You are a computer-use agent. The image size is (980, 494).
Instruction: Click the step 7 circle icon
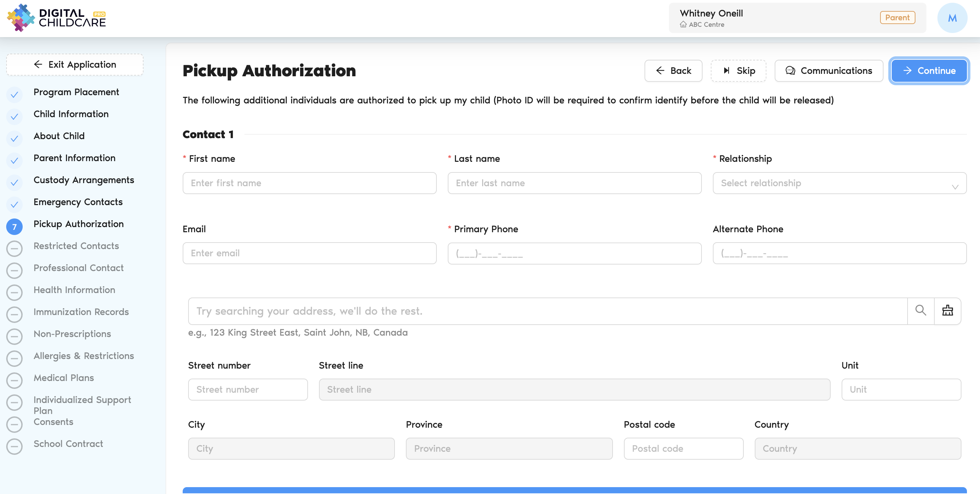click(14, 226)
